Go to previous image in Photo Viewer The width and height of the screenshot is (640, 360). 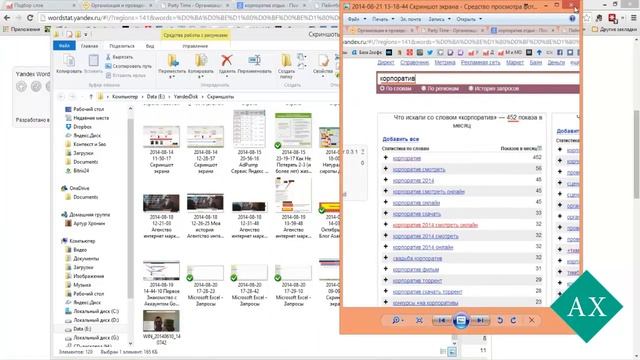[x=442, y=321]
